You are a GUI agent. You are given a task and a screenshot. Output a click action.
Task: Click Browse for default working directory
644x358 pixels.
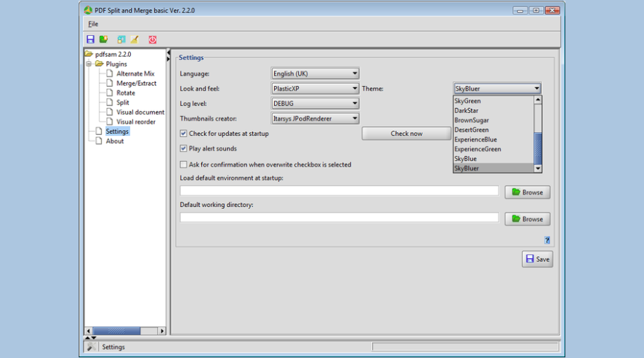pyautogui.click(x=527, y=219)
